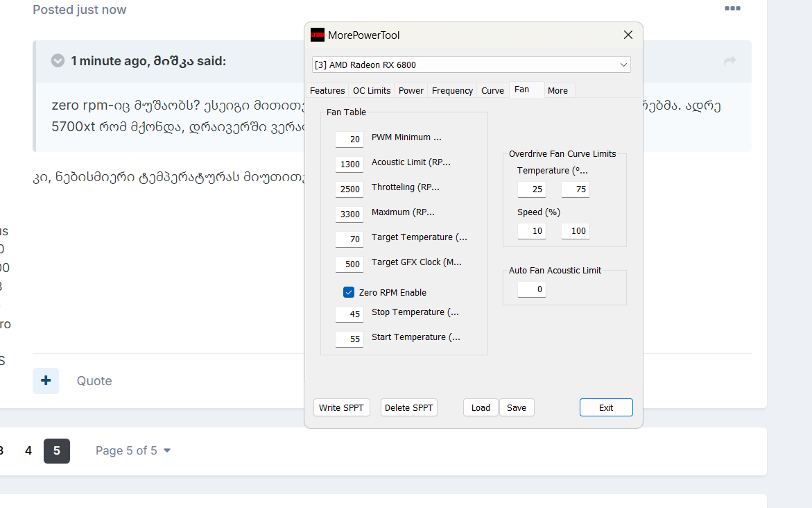Click the PWM Minimum input field
812x508 pixels.
[x=349, y=139]
